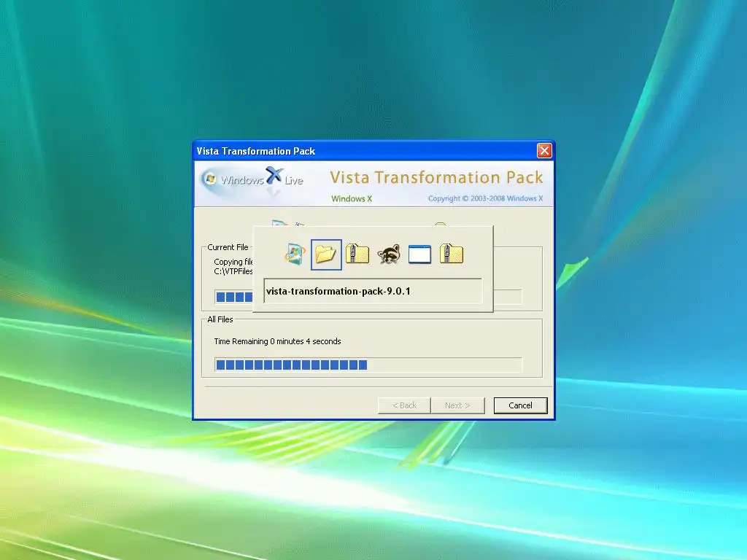Select the last zipped folder icon in switcher
This screenshot has width=747, height=560.
pos(451,254)
